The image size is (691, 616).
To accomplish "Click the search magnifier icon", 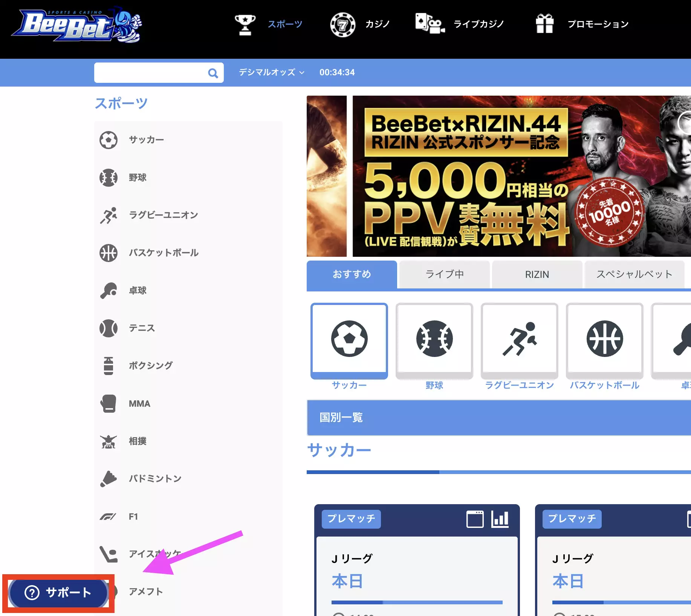I will coord(213,73).
